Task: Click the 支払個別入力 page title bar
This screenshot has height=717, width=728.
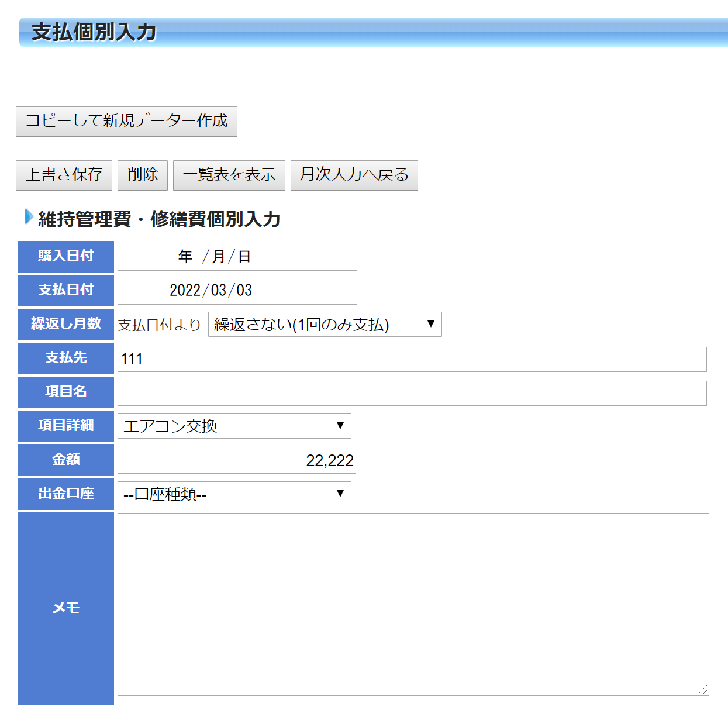Action: pos(373,32)
